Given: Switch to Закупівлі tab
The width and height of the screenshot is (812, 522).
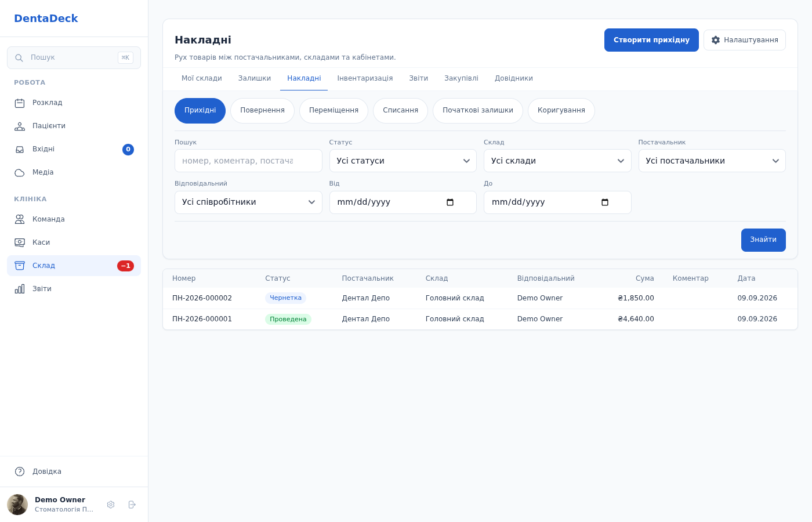Looking at the screenshot, I should [x=462, y=79].
